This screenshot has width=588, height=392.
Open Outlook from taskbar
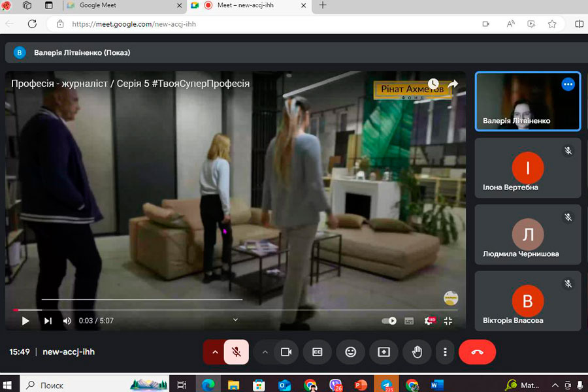(x=285, y=385)
